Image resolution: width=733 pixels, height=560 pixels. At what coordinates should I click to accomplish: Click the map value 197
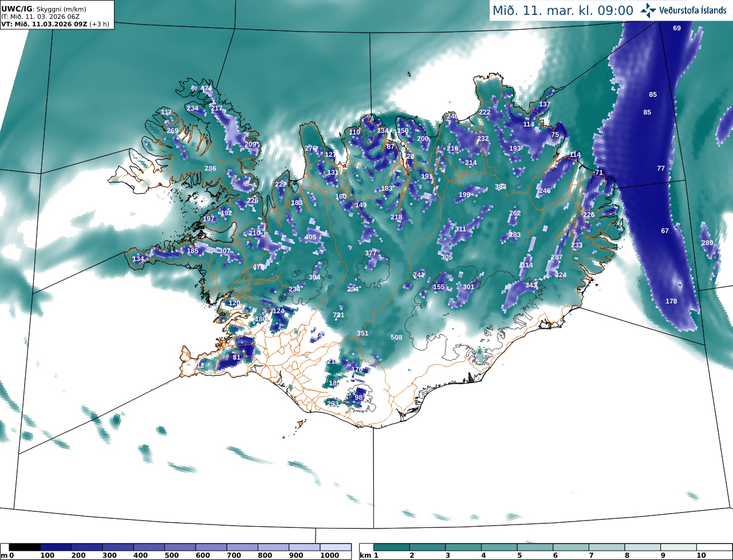click(x=209, y=219)
